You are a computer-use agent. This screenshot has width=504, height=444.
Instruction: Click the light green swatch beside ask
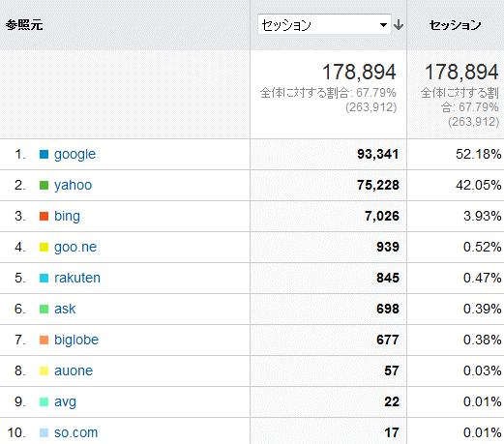(44, 310)
